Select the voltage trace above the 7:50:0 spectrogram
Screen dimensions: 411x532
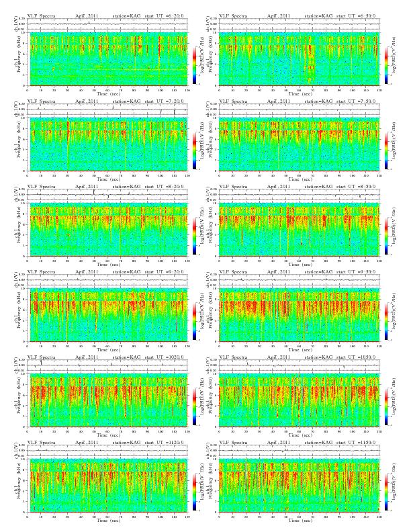pos(299,109)
